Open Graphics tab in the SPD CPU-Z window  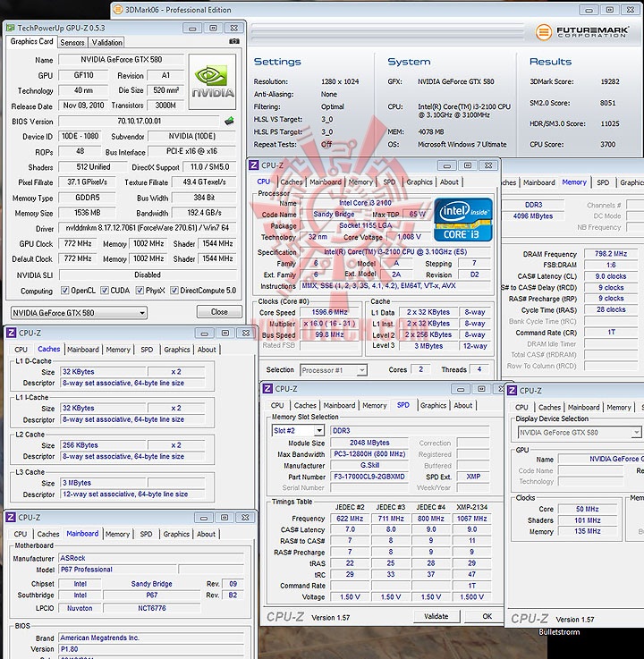(x=433, y=405)
